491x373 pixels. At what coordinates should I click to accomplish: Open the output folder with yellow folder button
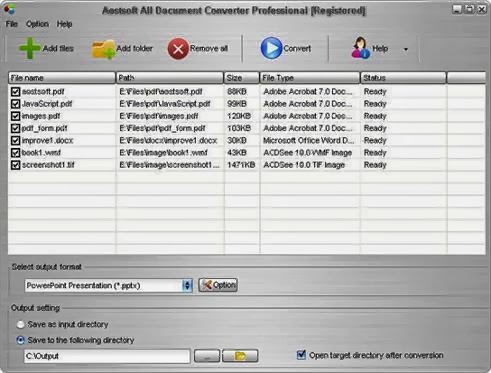[x=240, y=356]
